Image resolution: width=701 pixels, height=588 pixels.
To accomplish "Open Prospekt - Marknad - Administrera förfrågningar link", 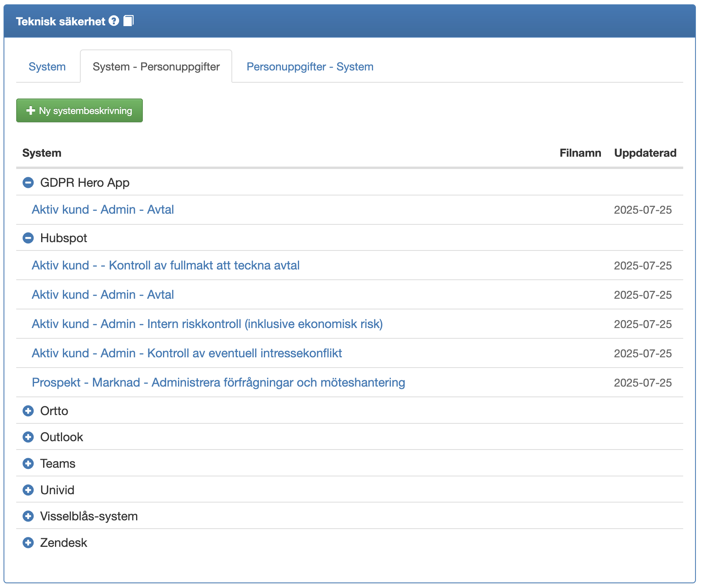I will pyautogui.click(x=218, y=383).
